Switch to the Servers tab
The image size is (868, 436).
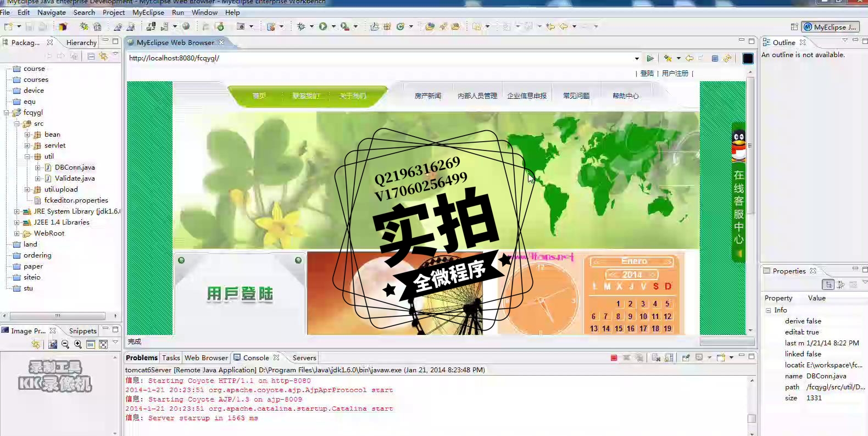click(x=304, y=357)
